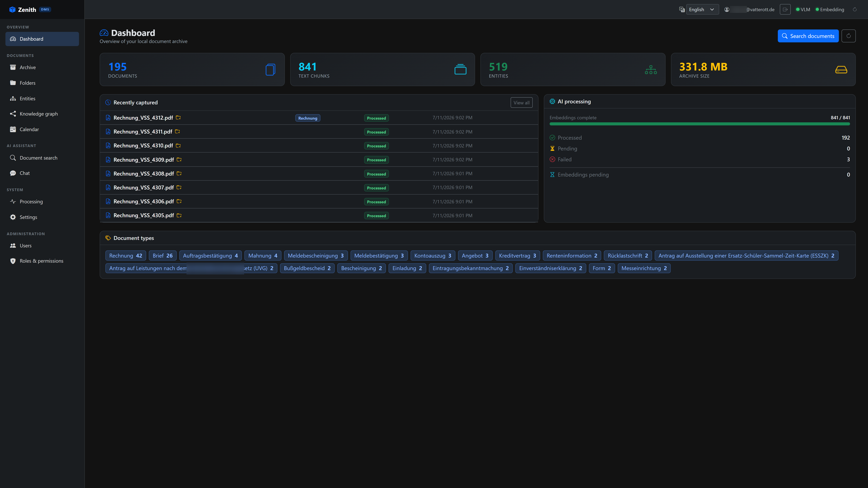The height and width of the screenshot is (488, 868).
Task: Go to Archive in the sidebar
Action: [x=42, y=67]
